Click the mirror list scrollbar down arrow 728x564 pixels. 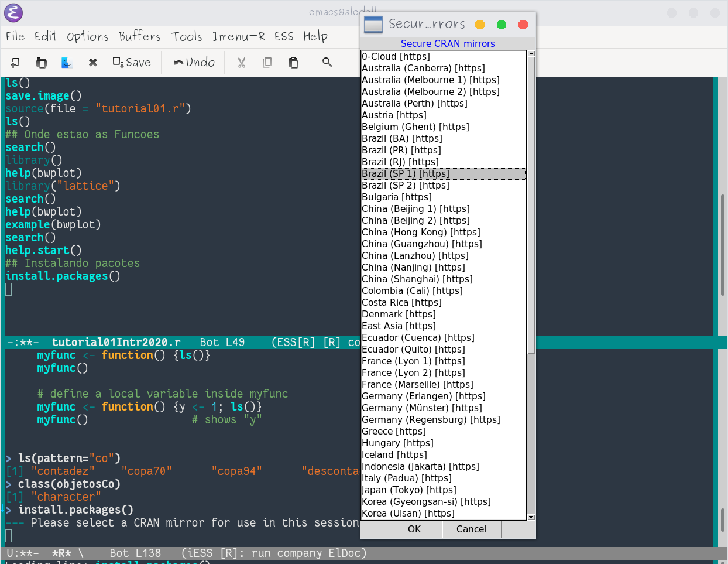531,517
